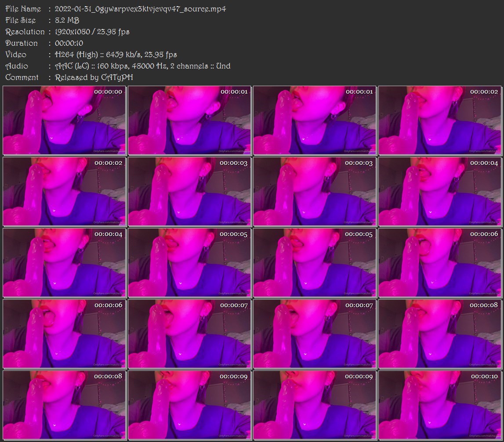Open the final thumbnail timestamped 00:00:10

[440, 405]
